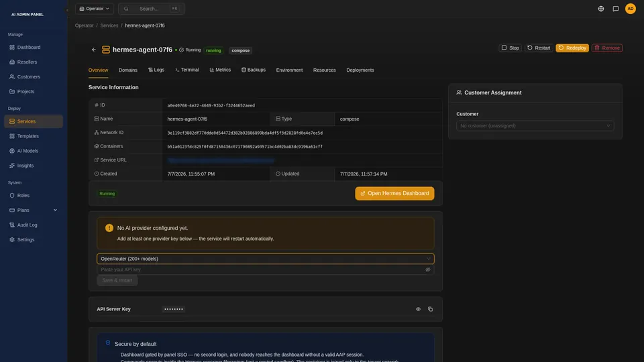644x362 pixels.
Task: Expand the Plans submenu chevron
Action: [55, 210]
